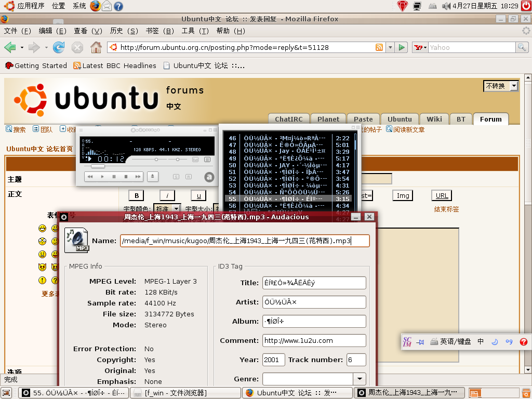Toggle repeat (R) in Audacious
This screenshot has width=532, height=399.
click(x=188, y=177)
